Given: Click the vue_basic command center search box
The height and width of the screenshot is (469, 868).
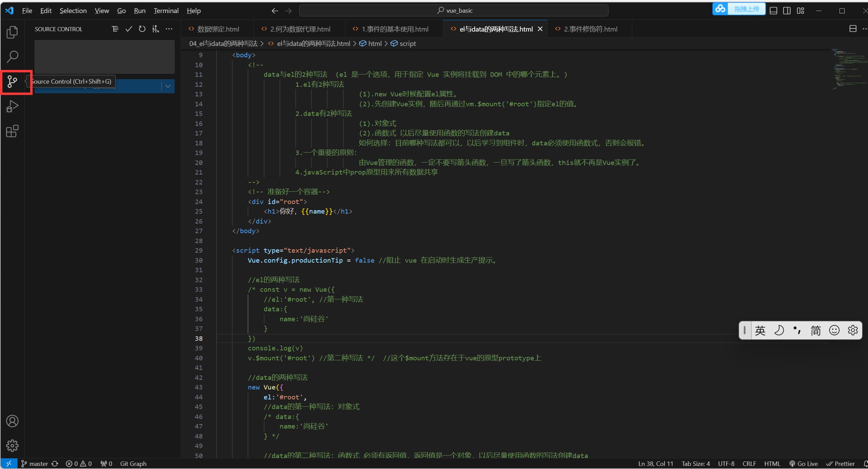Looking at the screenshot, I should [454, 11].
